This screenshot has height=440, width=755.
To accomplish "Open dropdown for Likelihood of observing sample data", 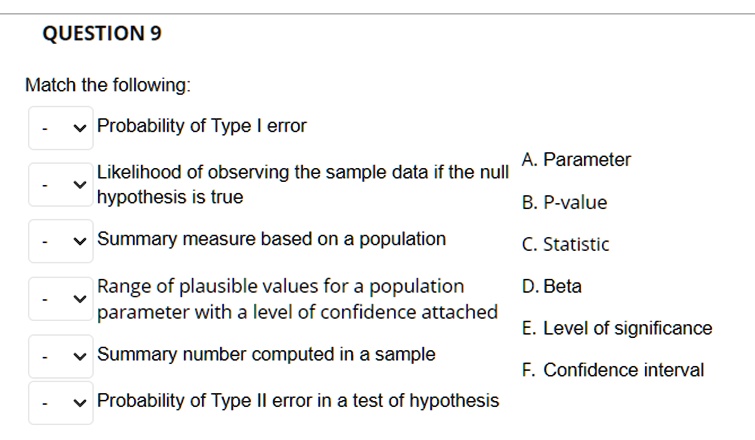I will coord(61,185).
